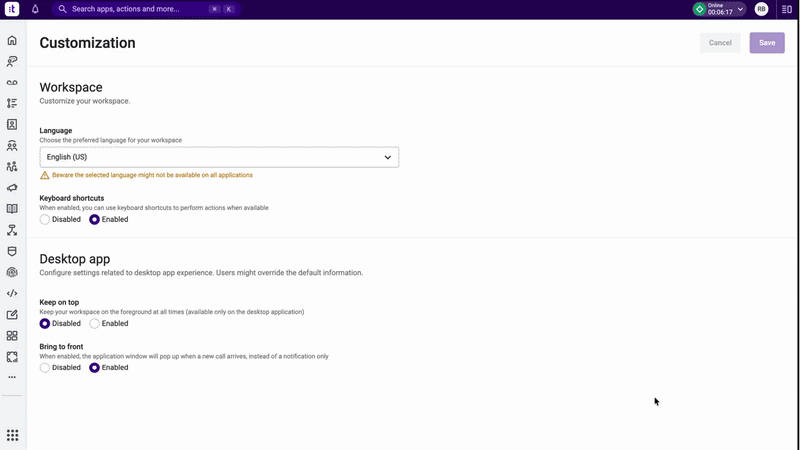Screen dimensions: 800x450
Task: Open the RB user avatar
Action: [761, 9]
